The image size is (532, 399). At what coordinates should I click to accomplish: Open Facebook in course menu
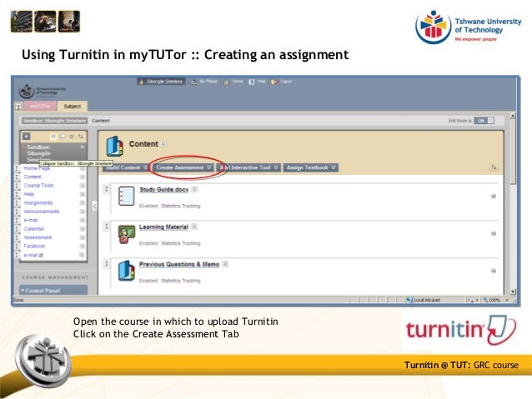click(x=34, y=246)
